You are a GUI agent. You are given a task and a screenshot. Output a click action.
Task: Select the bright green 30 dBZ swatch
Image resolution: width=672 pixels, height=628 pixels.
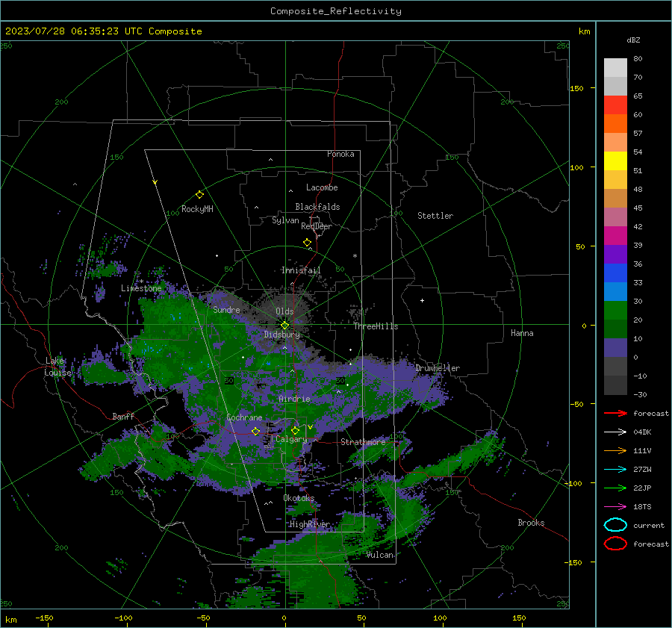pyautogui.click(x=615, y=310)
